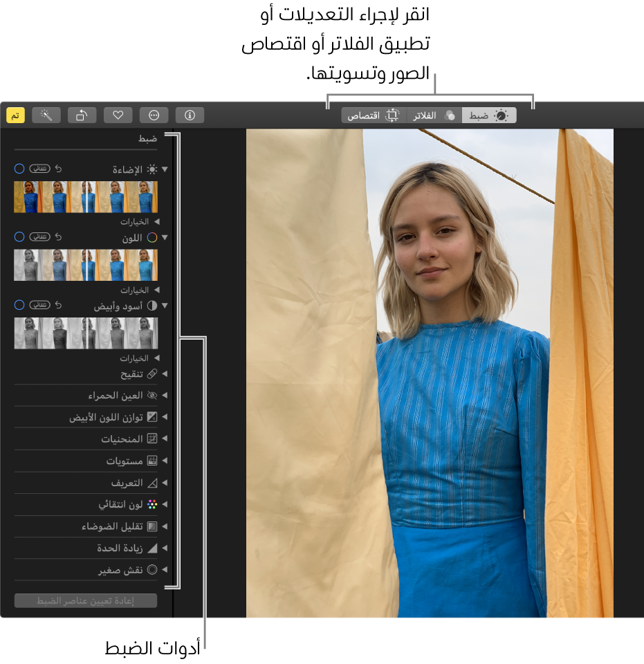
Task: Click تلقائي (Auto) button for الإضاءة
Action: [x=40, y=169]
